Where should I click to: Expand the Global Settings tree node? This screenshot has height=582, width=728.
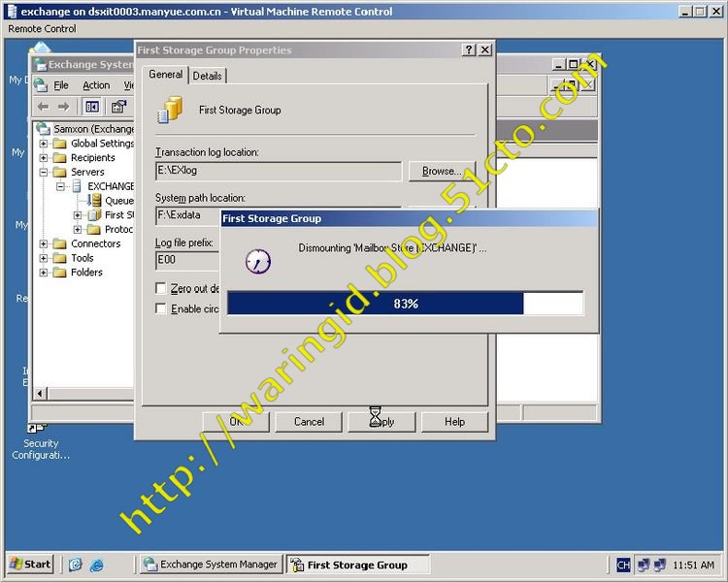(x=44, y=144)
